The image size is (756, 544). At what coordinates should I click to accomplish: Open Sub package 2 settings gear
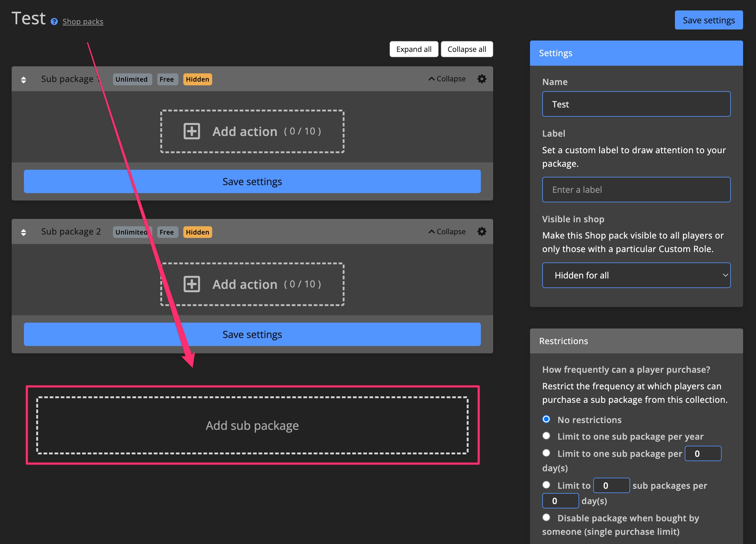pyautogui.click(x=482, y=231)
